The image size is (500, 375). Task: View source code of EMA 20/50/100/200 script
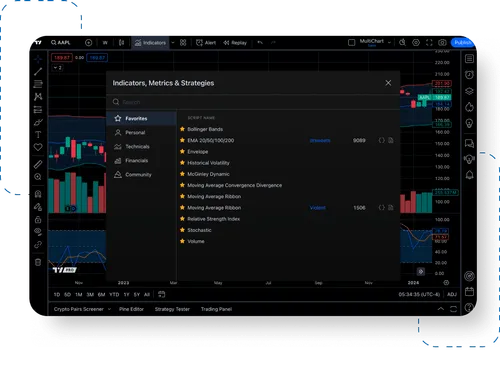tap(382, 140)
